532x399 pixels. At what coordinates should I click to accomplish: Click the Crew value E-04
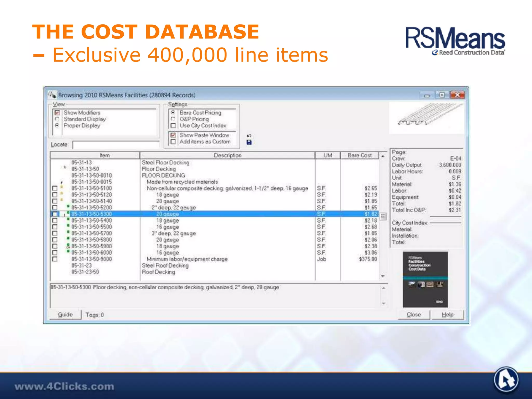click(x=456, y=158)
